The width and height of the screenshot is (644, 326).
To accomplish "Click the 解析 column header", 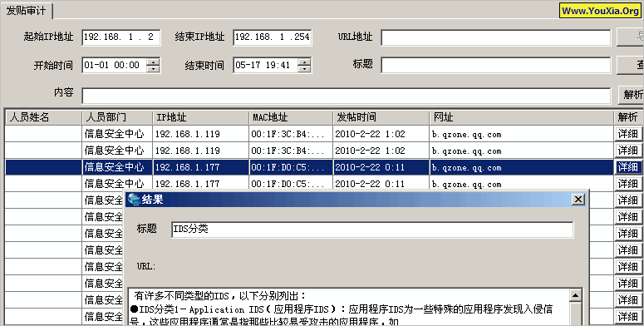I will 629,117.
